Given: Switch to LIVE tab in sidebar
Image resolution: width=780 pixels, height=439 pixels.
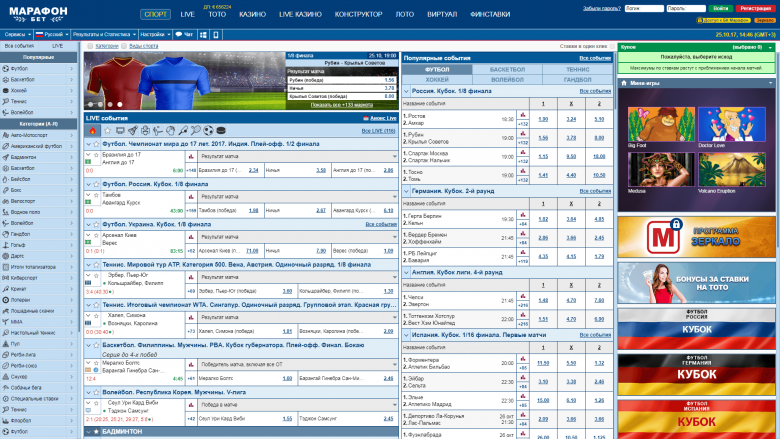Looking at the screenshot, I should (x=58, y=46).
